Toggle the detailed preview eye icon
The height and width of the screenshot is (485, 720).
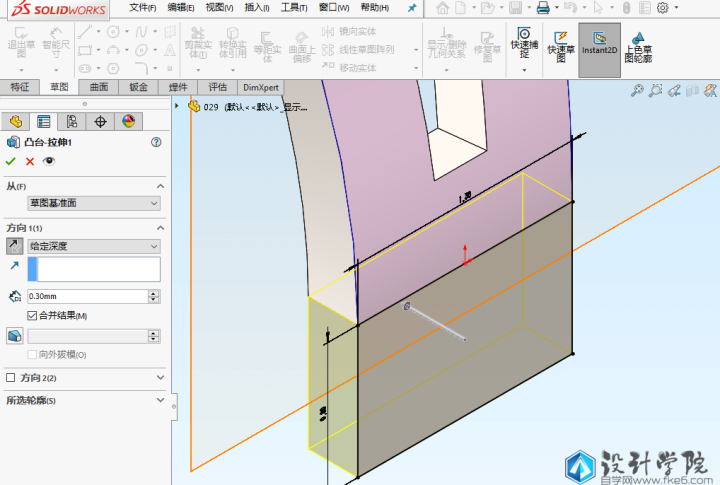click(49, 161)
